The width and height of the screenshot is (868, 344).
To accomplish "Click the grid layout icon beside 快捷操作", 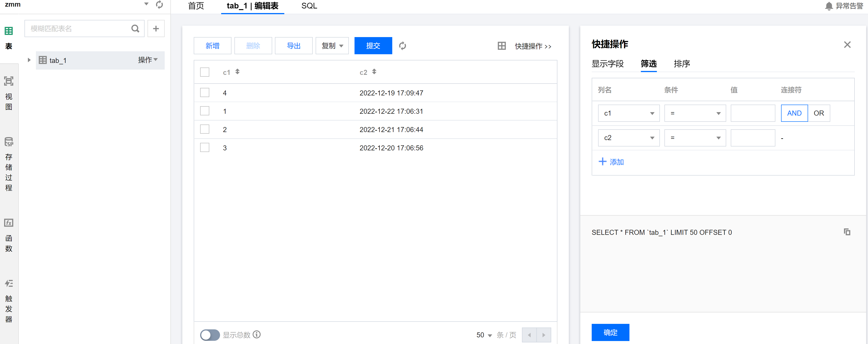I will pos(501,46).
